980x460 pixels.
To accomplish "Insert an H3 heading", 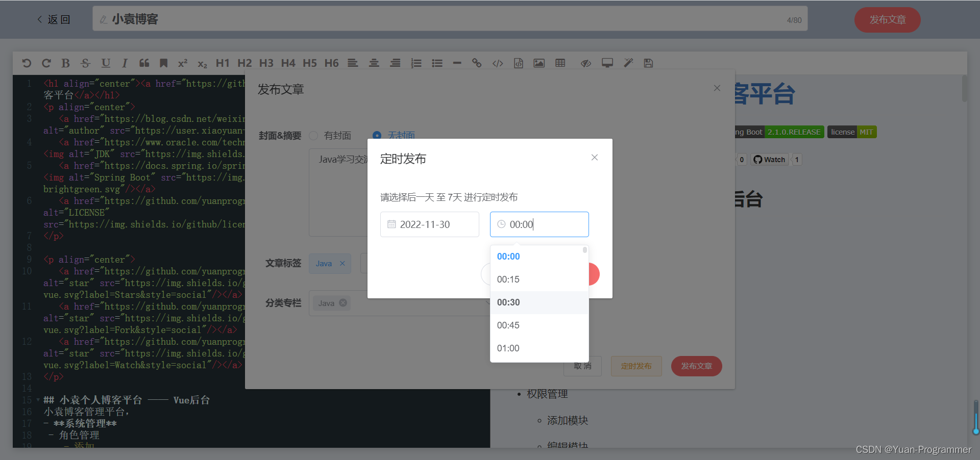I will [266, 63].
